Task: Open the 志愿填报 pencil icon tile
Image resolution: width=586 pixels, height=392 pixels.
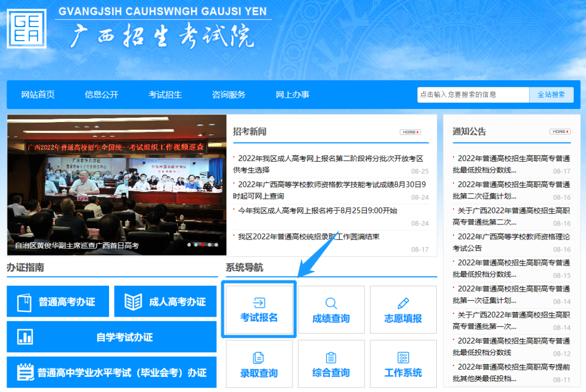Action: pyautogui.click(x=403, y=303)
